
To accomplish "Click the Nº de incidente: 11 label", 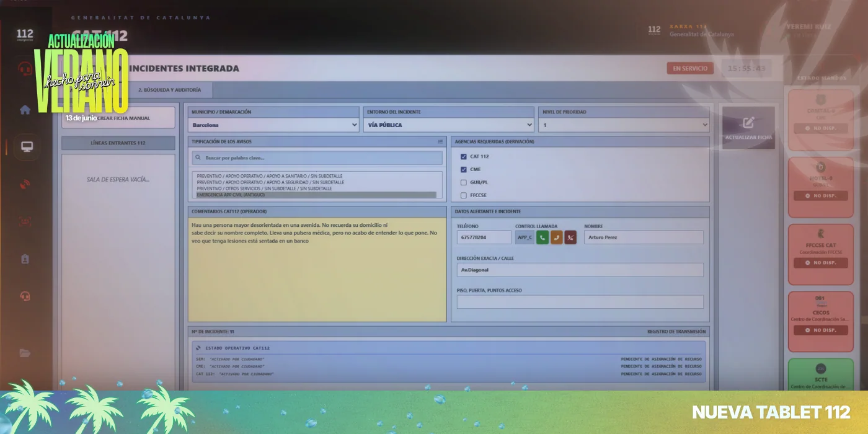I will click(213, 332).
